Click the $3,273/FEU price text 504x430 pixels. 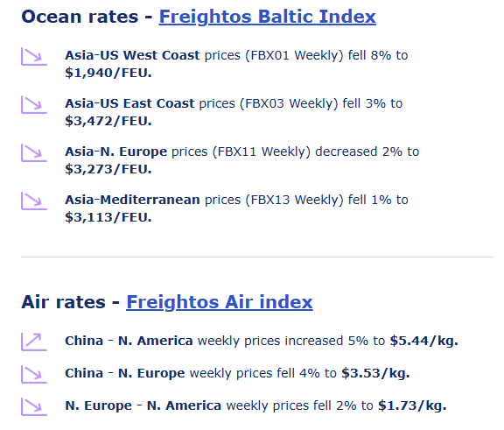point(108,169)
